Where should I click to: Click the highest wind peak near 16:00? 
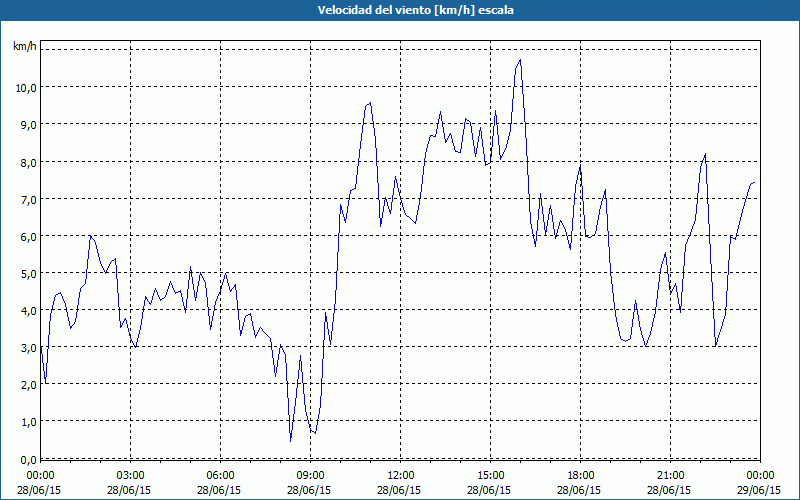click(520, 60)
